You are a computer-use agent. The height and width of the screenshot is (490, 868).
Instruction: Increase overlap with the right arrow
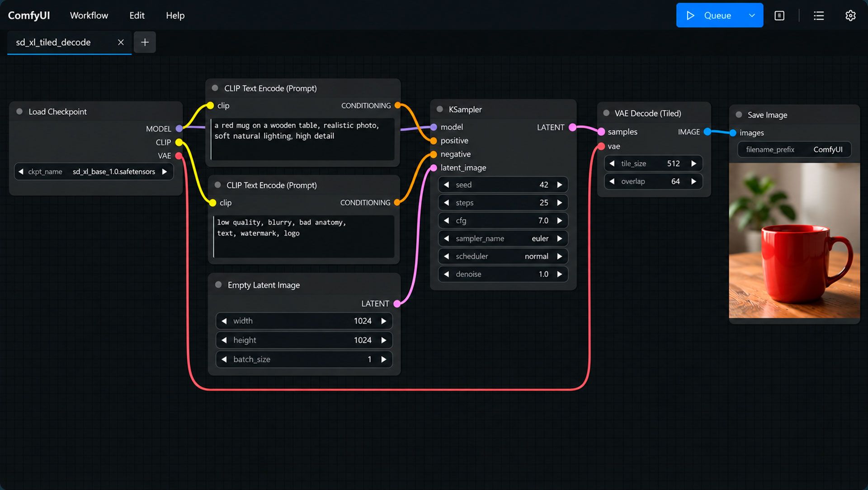[x=693, y=181]
